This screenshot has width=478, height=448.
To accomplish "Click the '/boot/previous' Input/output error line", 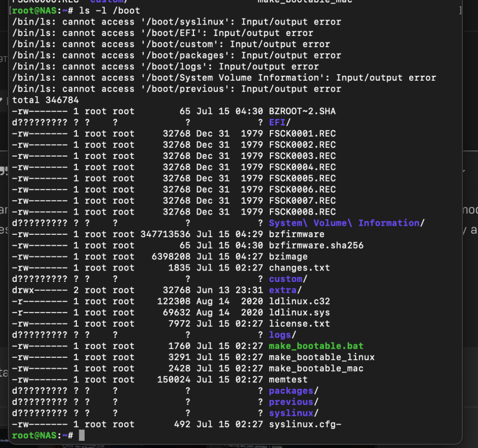I will click(x=177, y=89).
